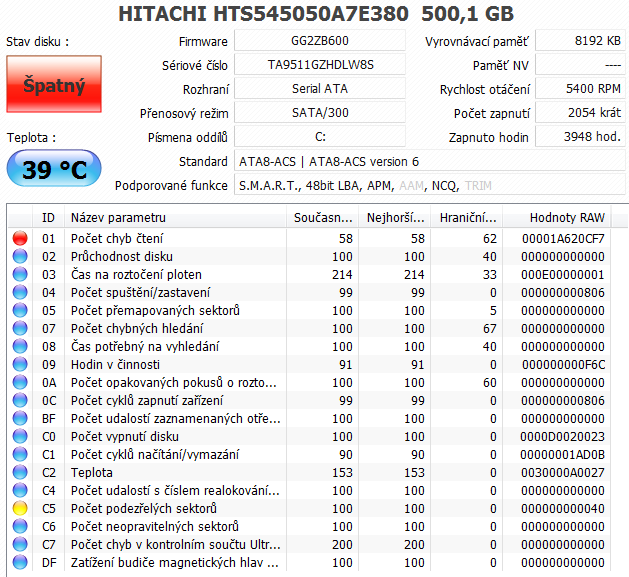Click RAW value 00000001AD0B
629x577 pixels.
coord(562,455)
